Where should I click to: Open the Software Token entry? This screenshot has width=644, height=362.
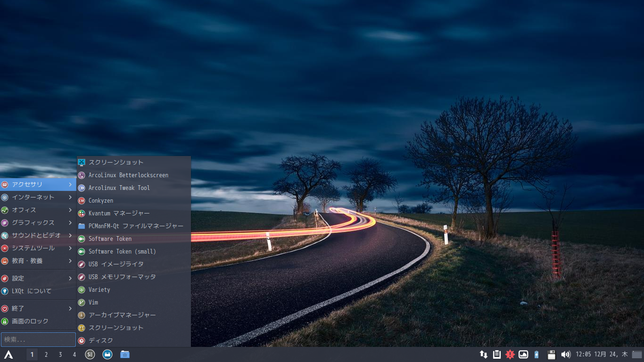134,239
